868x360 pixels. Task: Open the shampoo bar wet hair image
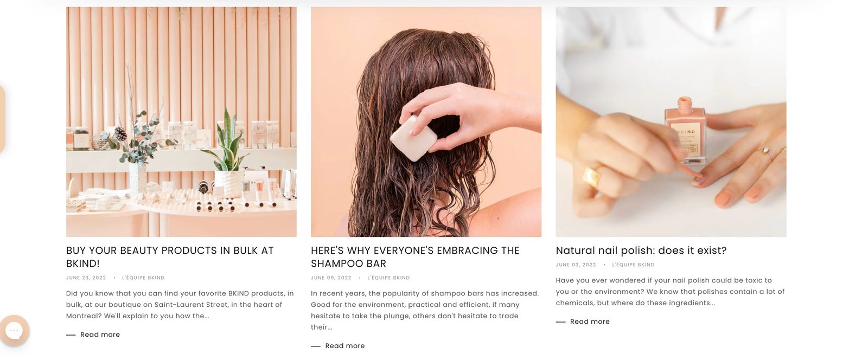426,121
